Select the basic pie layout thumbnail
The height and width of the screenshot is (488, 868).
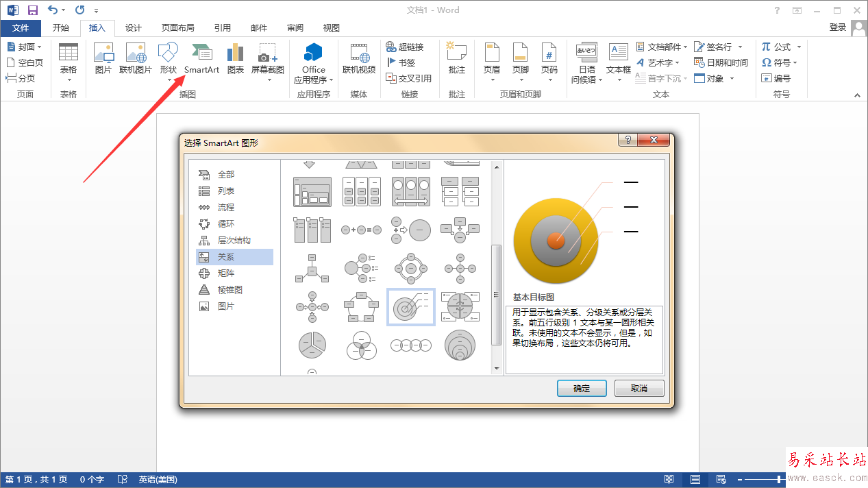click(x=312, y=346)
